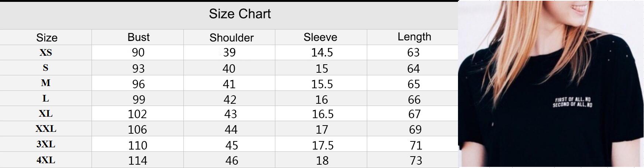
Task: Click the bust value 102 for XL
Action: [137, 114]
